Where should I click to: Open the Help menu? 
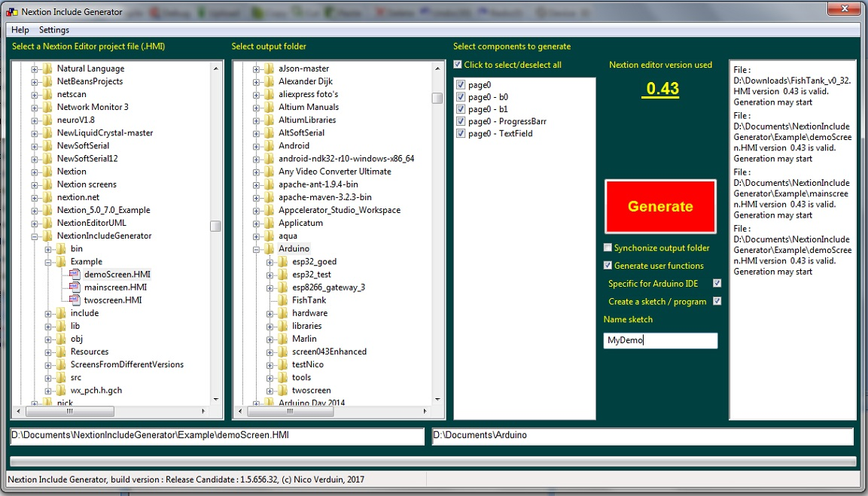[x=20, y=30]
